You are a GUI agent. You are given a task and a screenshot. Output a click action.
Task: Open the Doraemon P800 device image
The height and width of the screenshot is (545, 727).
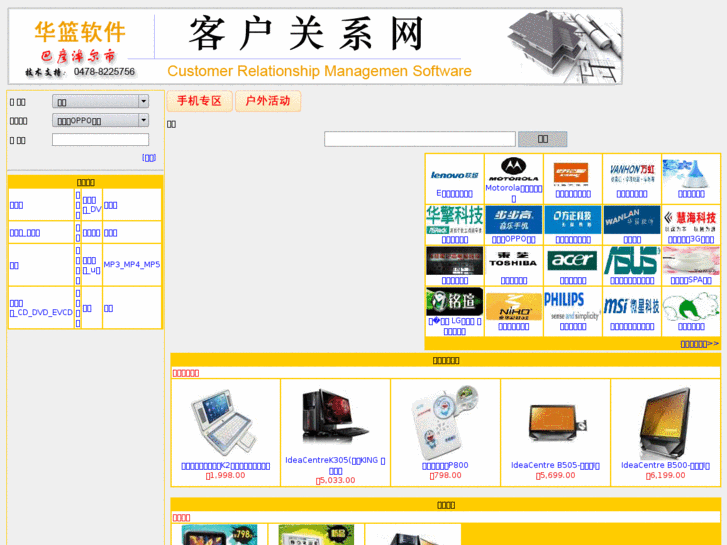tap(446, 423)
